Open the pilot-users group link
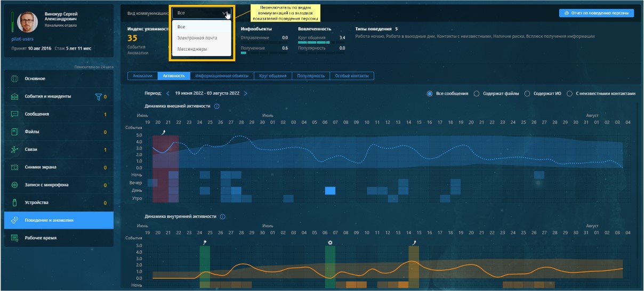The width and height of the screenshot is (644, 291). click(x=23, y=39)
